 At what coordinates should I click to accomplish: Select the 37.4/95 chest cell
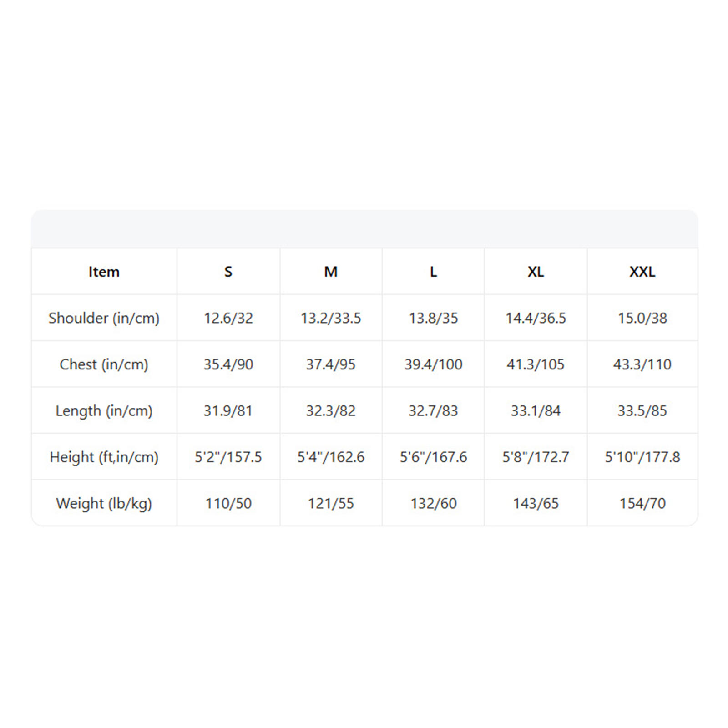point(331,364)
